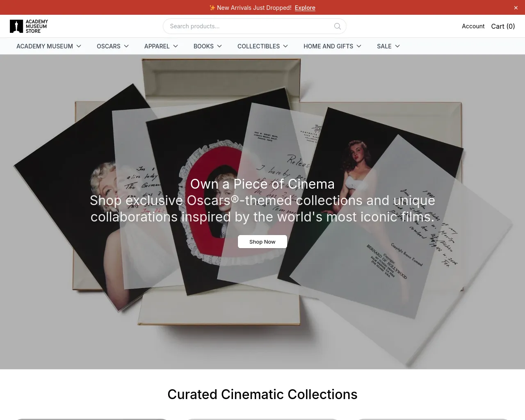Screen dimensions: 525x420
Task: View the Cart (0)
Action: 503,26
